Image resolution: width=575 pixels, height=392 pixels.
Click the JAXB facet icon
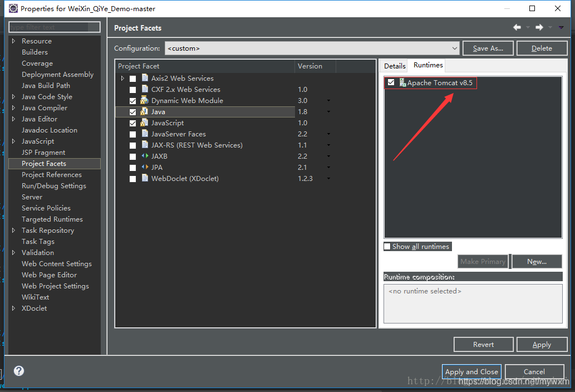pos(145,156)
